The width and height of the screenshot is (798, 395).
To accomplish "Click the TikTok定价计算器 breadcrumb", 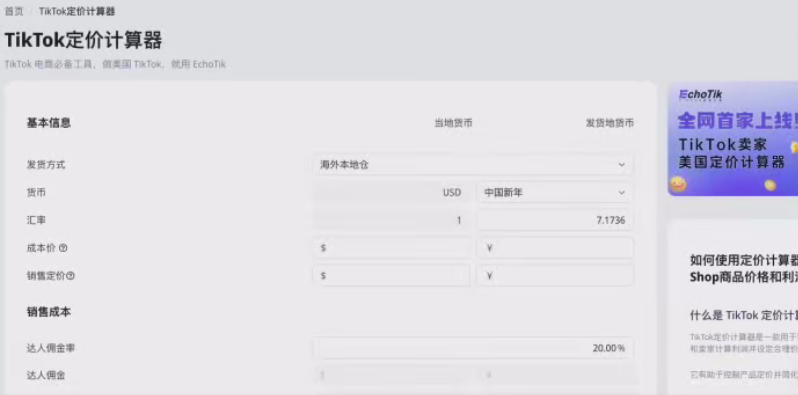I will tap(77, 12).
